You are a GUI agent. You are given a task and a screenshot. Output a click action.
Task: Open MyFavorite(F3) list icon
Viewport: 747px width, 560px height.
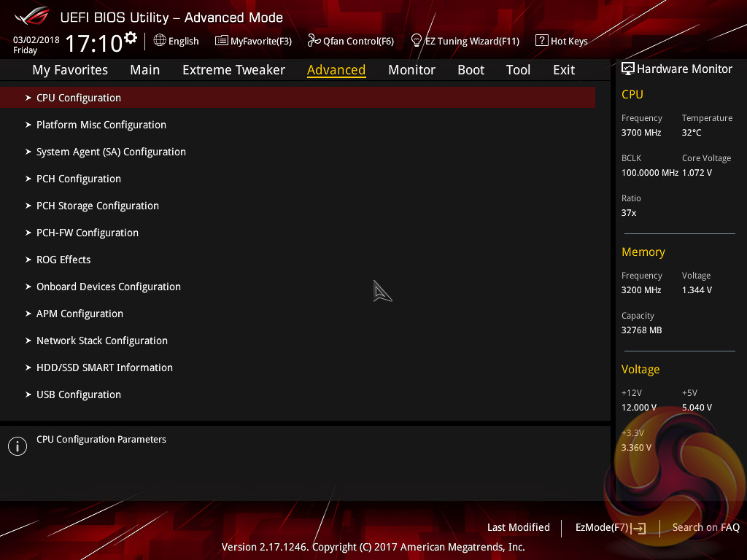click(x=221, y=41)
